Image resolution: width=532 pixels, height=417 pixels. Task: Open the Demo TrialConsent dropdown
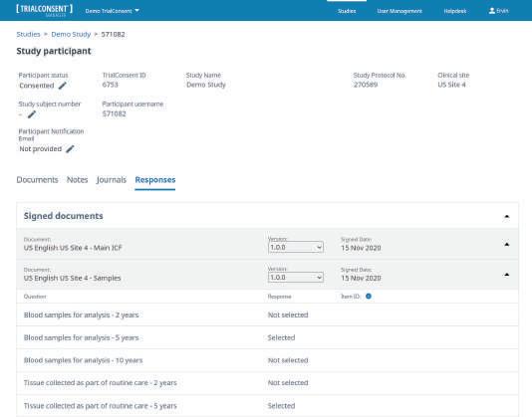[x=113, y=11]
